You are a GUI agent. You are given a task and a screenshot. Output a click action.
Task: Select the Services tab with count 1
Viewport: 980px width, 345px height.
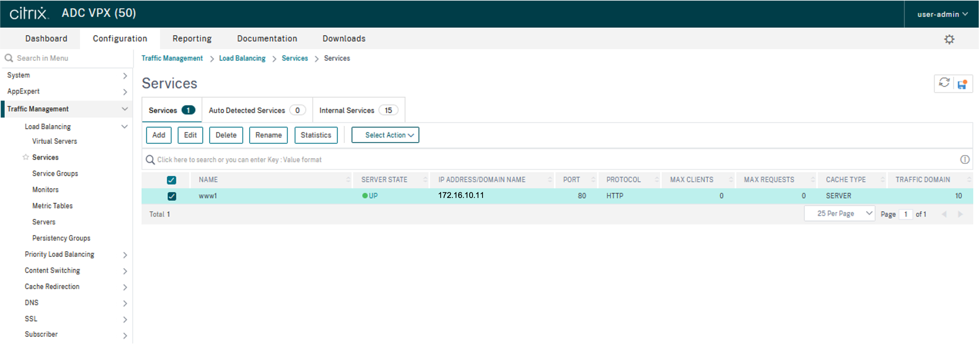coord(172,110)
